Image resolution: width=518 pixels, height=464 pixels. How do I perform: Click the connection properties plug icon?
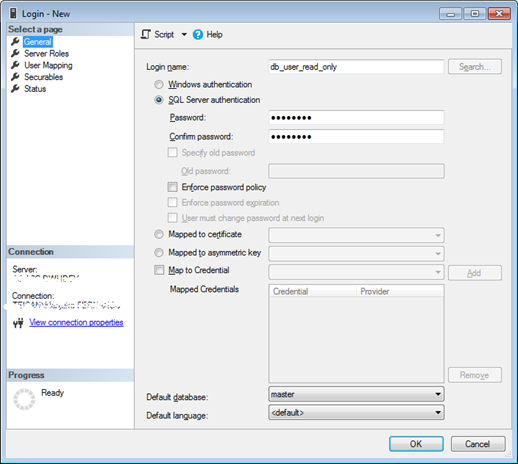(x=18, y=323)
